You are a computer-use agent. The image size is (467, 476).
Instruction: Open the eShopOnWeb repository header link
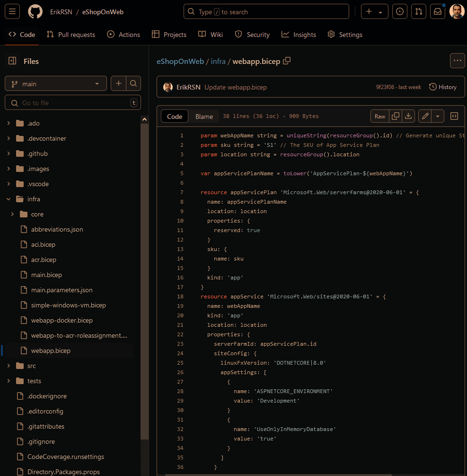[x=103, y=12]
